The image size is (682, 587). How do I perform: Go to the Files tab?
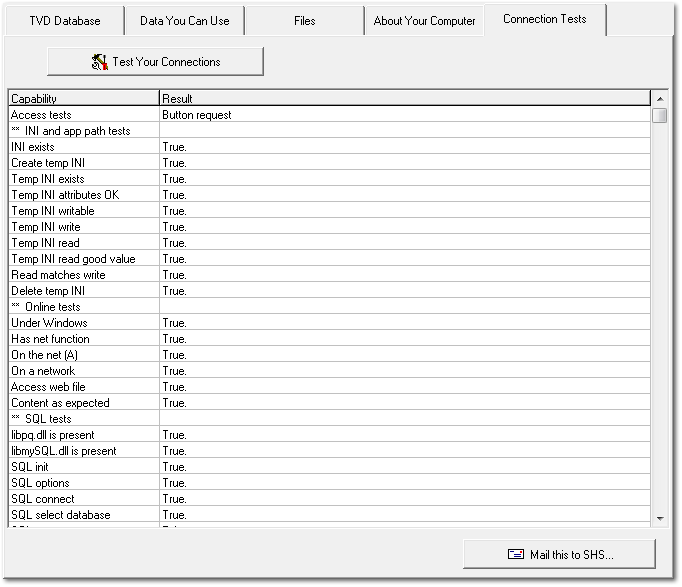304,21
